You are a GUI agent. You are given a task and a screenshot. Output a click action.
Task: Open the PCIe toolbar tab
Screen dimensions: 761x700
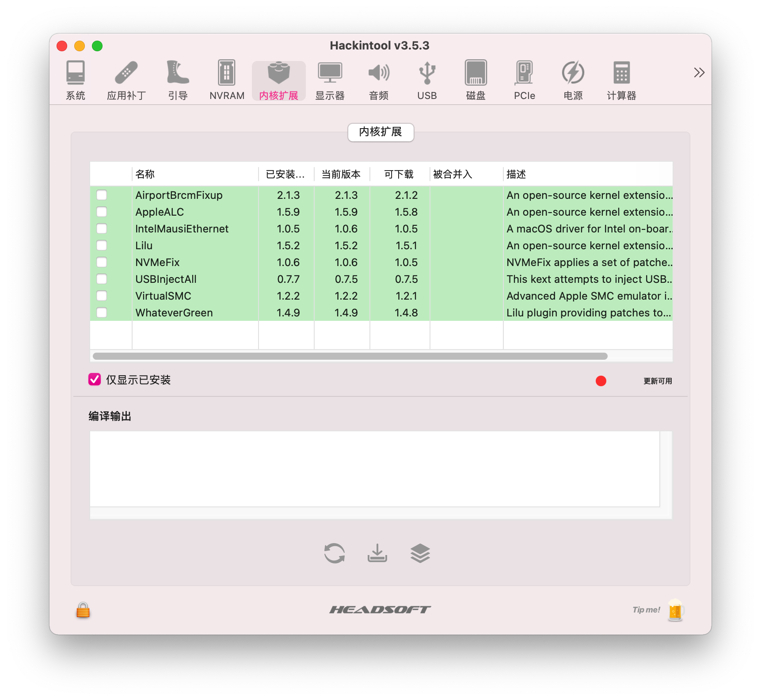(525, 80)
